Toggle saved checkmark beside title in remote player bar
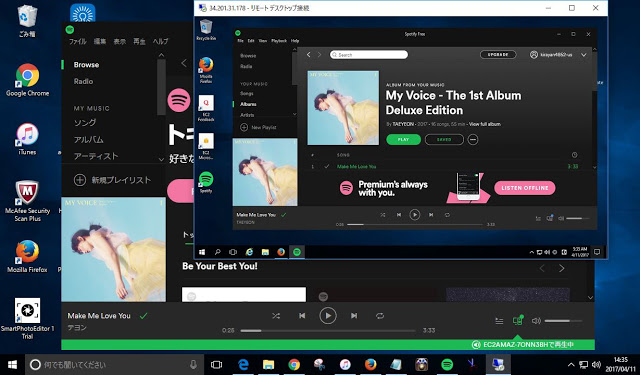This screenshot has width=640, height=375. pyautogui.click(x=283, y=215)
